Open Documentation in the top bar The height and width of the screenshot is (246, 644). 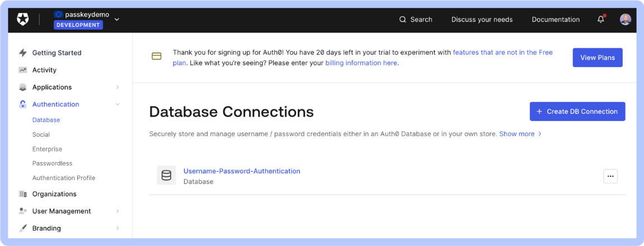pyautogui.click(x=556, y=20)
